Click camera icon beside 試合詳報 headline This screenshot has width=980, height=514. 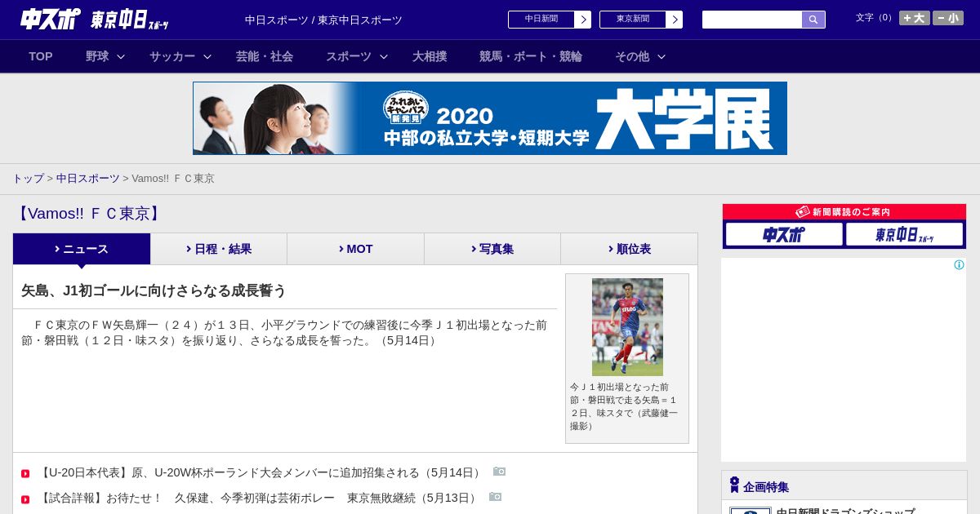[496, 497]
